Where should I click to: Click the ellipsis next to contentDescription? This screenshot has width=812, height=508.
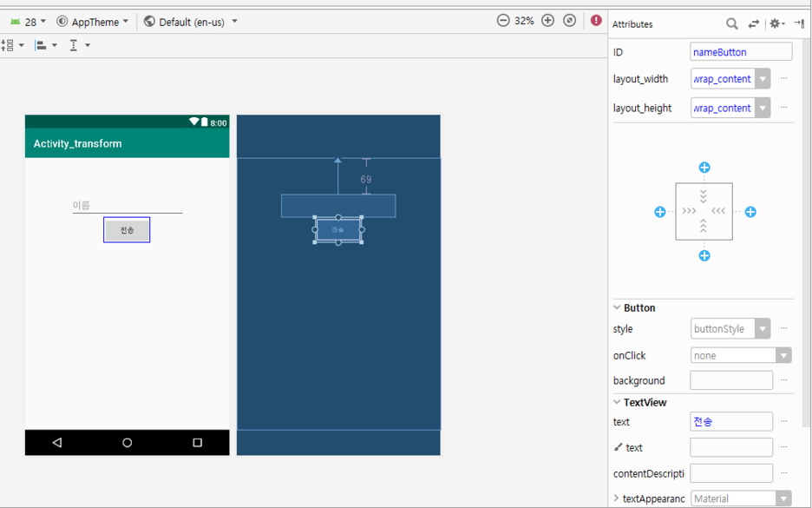[784, 473]
